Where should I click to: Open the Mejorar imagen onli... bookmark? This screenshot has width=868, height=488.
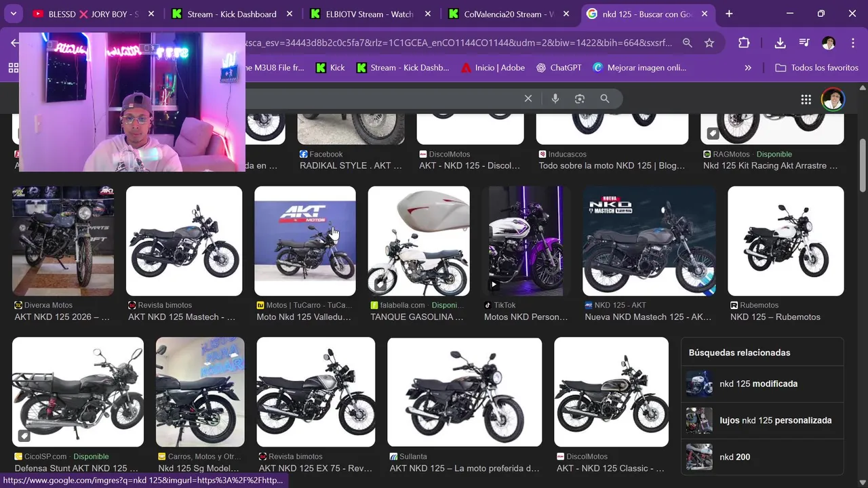639,68
